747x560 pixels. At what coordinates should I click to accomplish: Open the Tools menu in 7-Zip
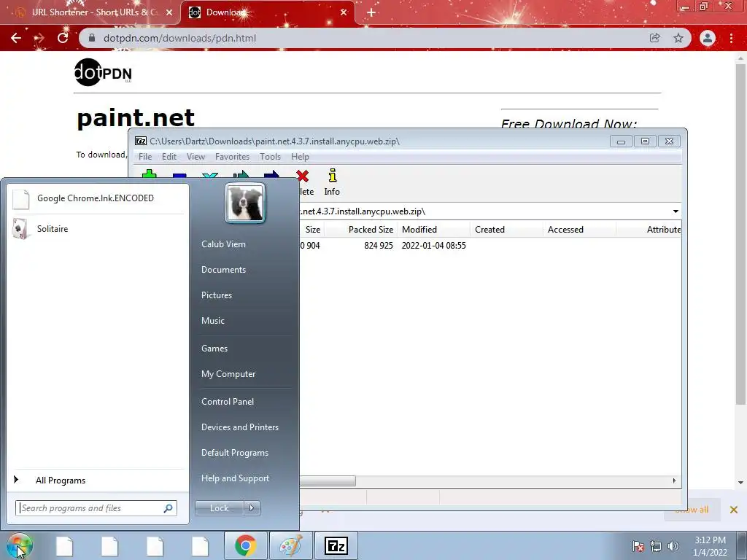tap(270, 157)
